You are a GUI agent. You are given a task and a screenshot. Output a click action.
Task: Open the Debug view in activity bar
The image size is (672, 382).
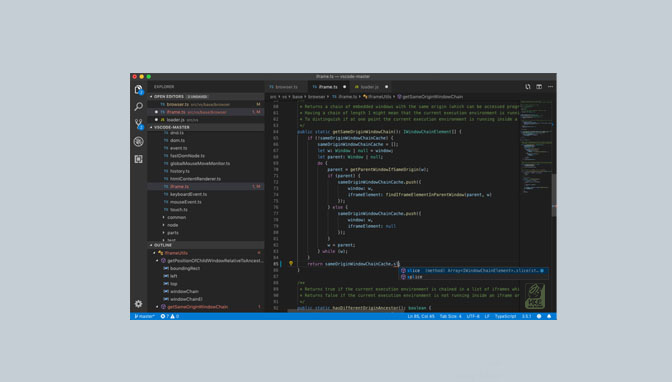[x=138, y=141]
